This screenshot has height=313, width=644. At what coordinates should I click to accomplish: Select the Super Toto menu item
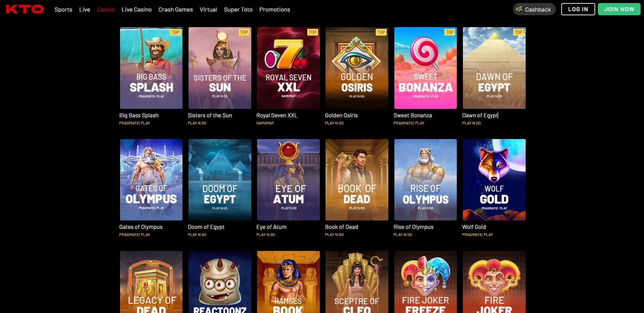click(x=238, y=9)
